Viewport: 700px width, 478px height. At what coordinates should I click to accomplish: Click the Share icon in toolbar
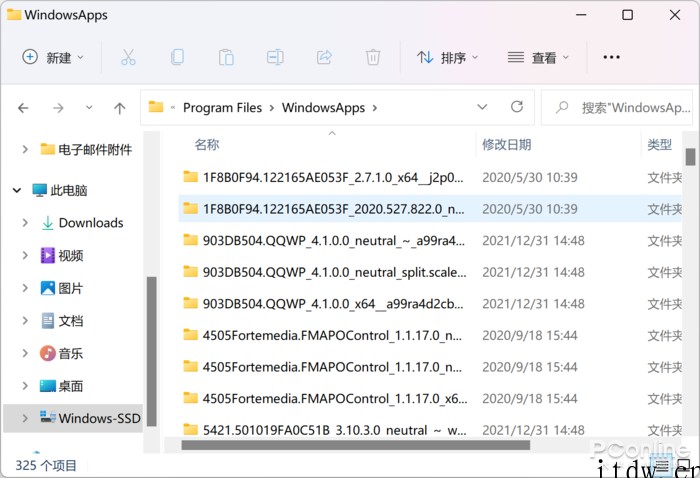tap(324, 58)
